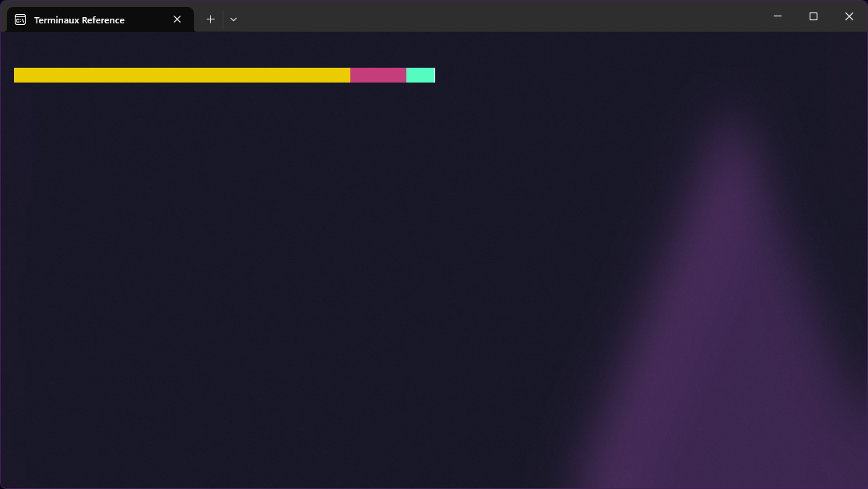Image resolution: width=868 pixels, height=489 pixels.
Task: Click the pink segment of the bar
Action: (378, 75)
